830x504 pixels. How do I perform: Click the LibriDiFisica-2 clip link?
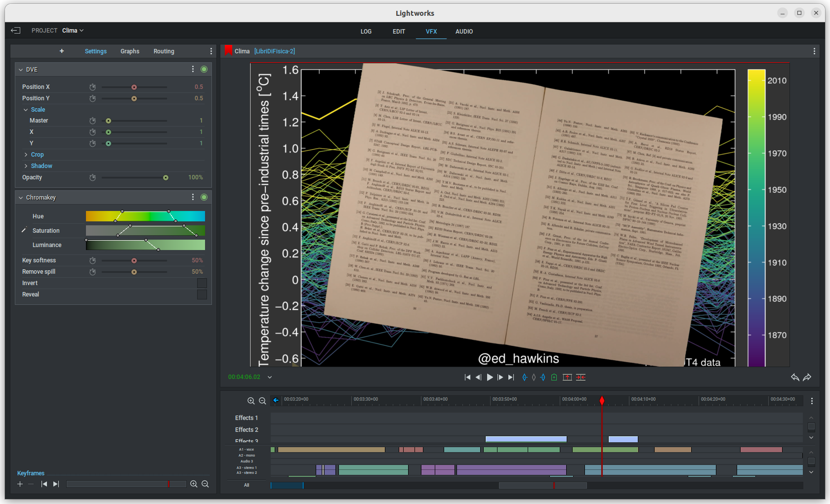pos(275,51)
